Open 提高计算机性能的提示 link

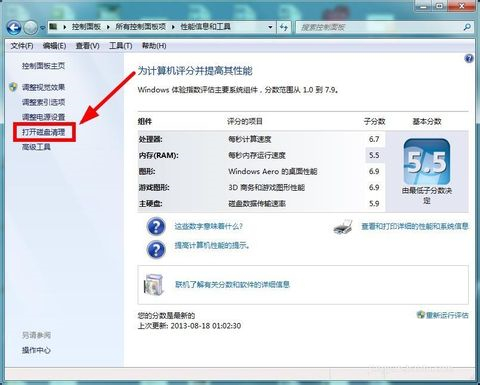tap(212, 246)
